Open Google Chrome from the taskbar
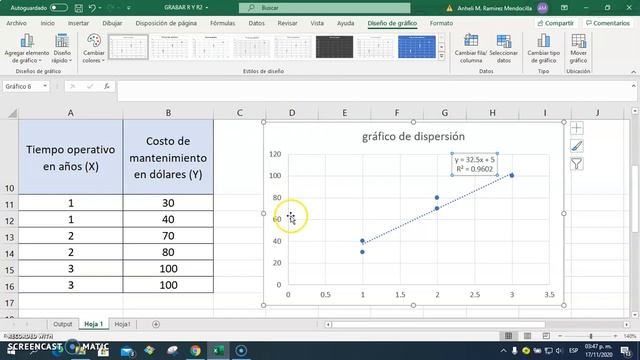Screen dimensions: 640x360 tap(195, 351)
